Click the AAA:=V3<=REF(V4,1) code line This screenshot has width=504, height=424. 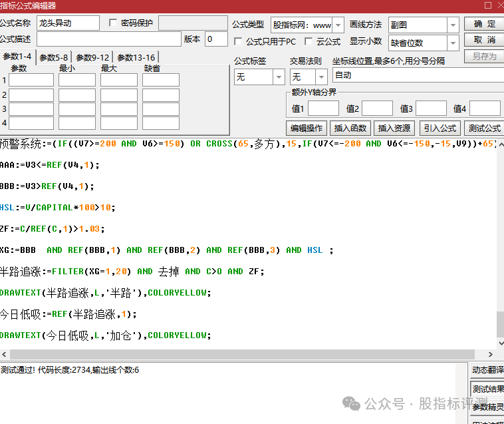50,165
